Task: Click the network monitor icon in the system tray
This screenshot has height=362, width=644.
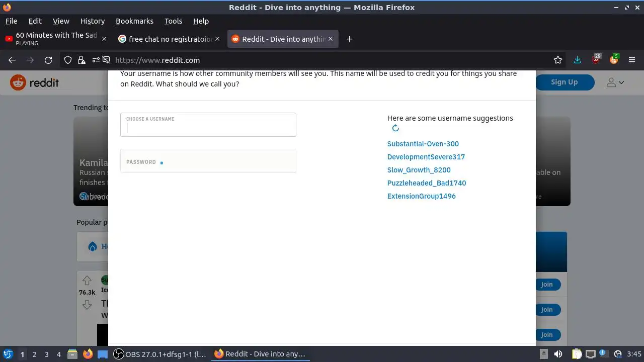Action: tap(591, 354)
